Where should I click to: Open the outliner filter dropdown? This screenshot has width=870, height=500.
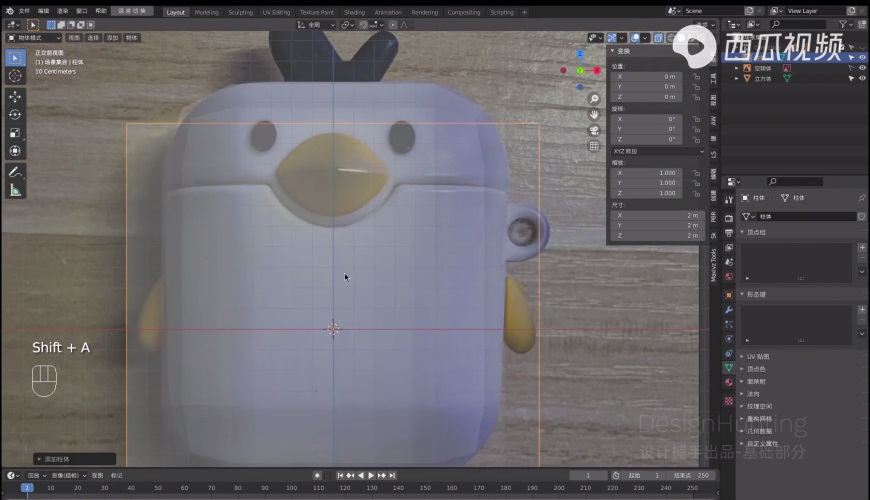tap(844, 24)
